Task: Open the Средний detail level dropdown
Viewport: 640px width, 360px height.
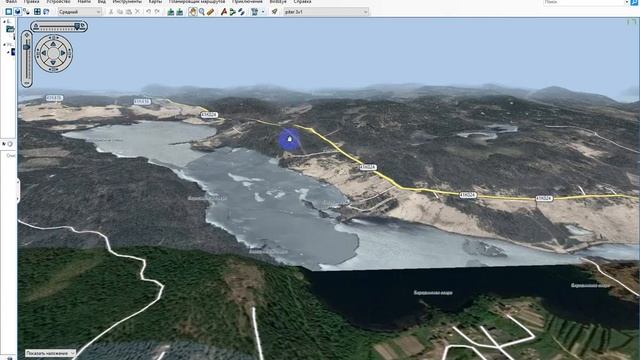Action: pyautogui.click(x=80, y=12)
